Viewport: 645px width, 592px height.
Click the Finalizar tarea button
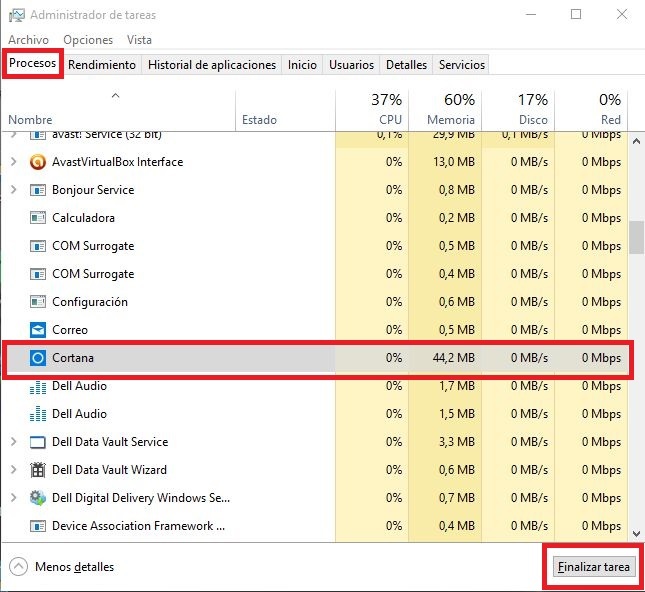[594, 567]
